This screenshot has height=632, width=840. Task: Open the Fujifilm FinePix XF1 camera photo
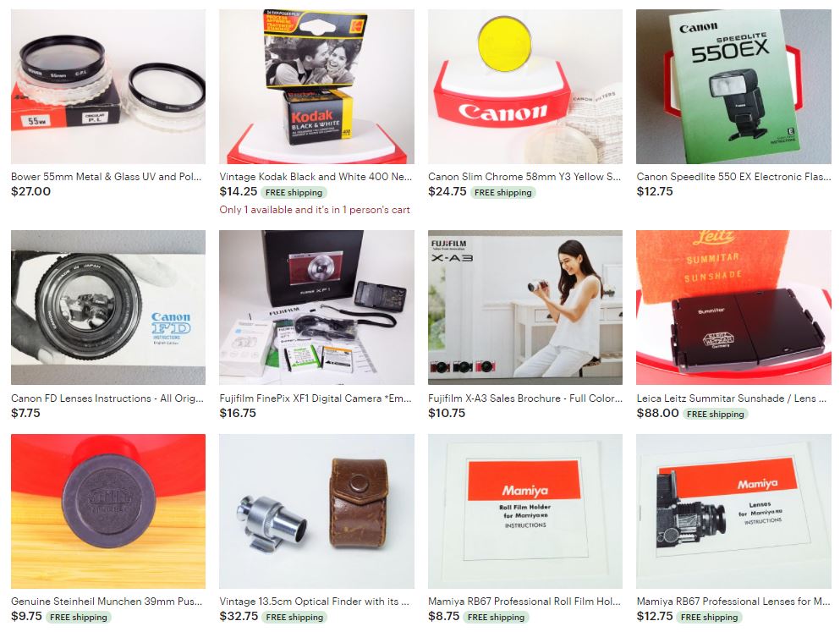click(316, 307)
